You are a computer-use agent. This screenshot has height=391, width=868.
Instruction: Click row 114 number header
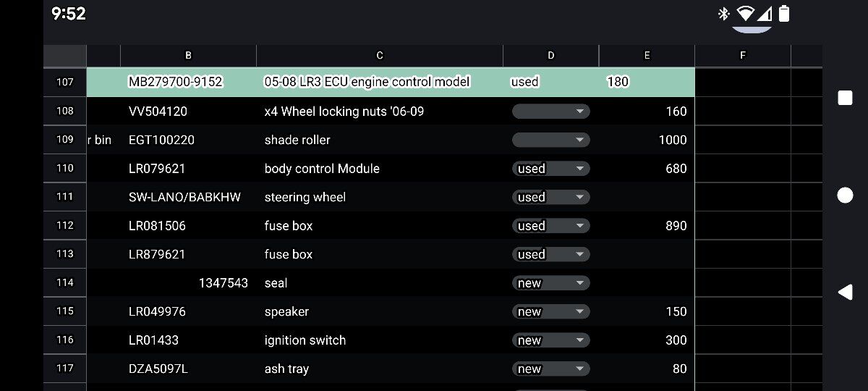[65, 283]
